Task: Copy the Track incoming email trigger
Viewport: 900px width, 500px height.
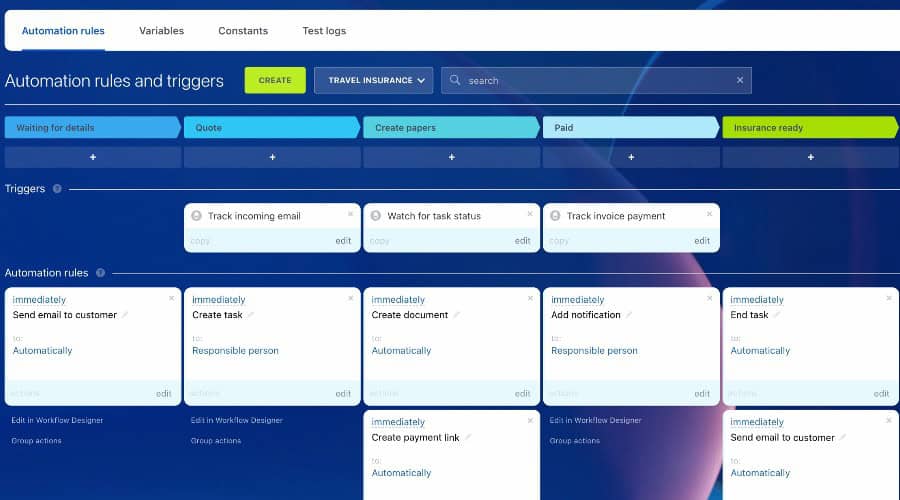Action: (x=200, y=241)
